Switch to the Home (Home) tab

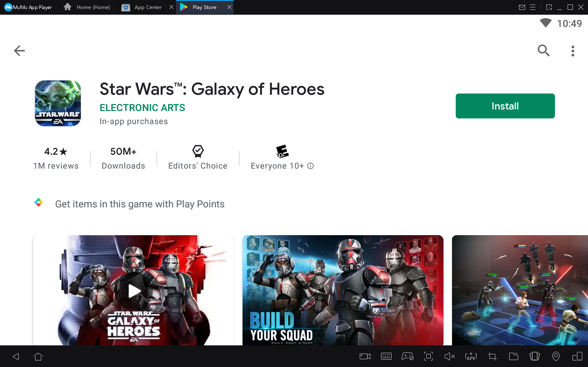tap(87, 7)
